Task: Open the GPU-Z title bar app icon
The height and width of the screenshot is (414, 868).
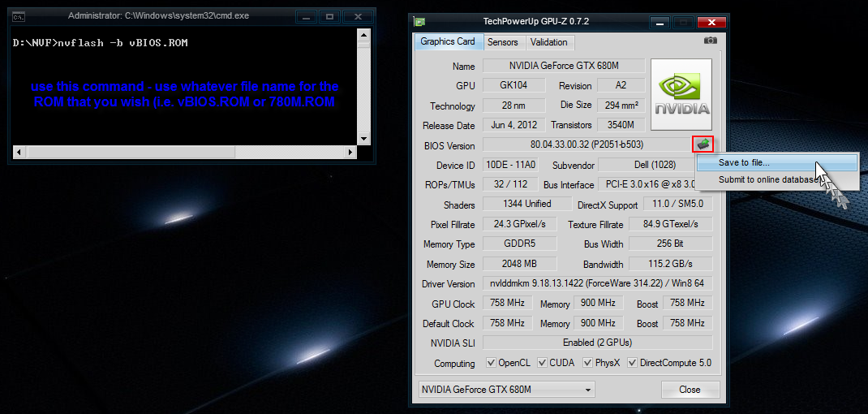Action: click(420, 22)
